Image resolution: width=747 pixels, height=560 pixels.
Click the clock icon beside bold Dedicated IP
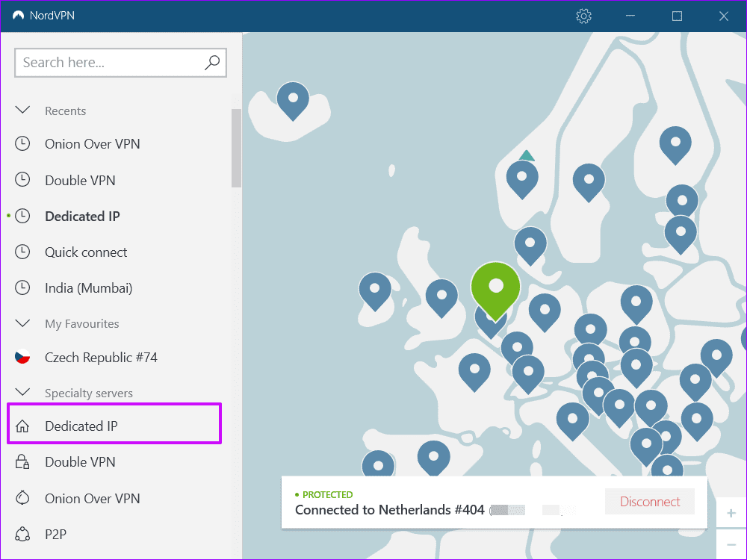point(22,216)
